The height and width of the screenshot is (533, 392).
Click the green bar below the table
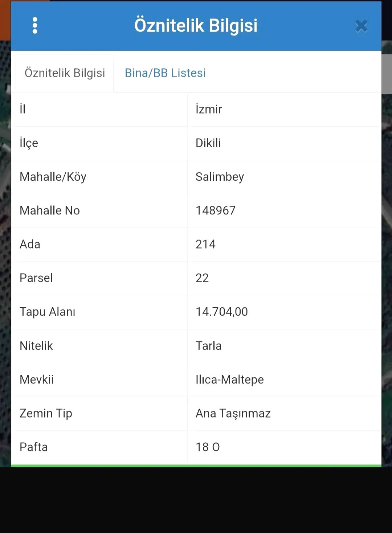pos(196,466)
